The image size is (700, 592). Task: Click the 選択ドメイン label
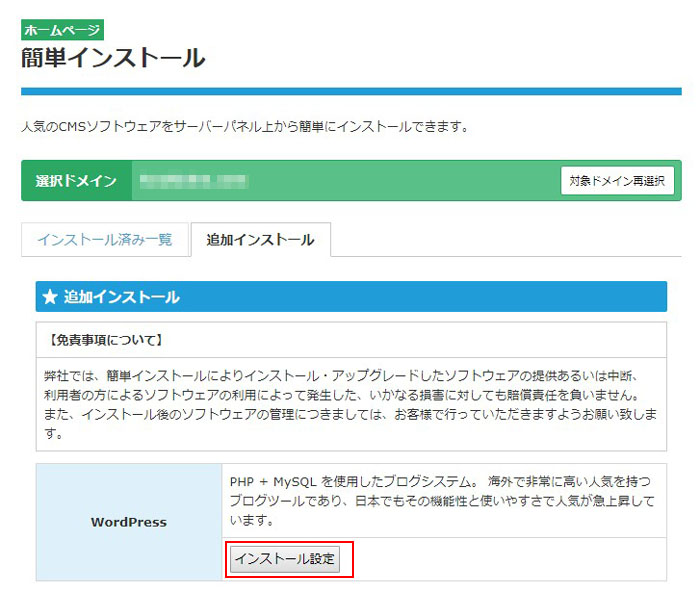(76, 181)
